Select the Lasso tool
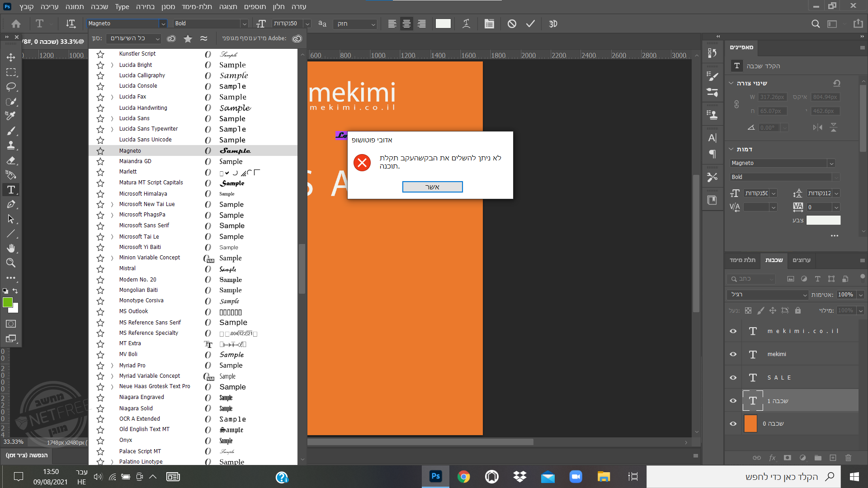 (11, 87)
